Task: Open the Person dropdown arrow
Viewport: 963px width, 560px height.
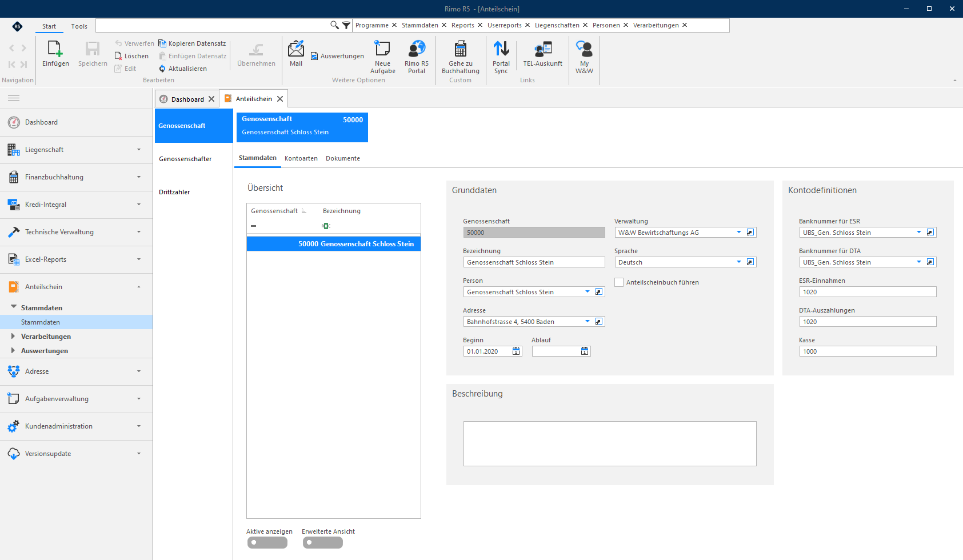Action: pyautogui.click(x=588, y=292)
